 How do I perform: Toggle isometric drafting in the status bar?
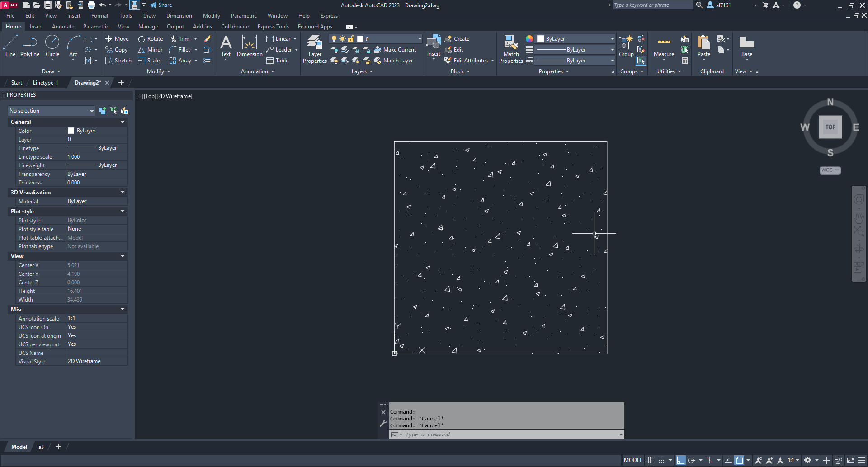[710, 460]
